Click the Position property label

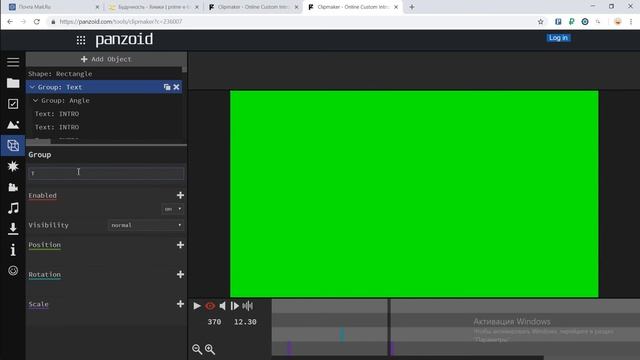(x=44, y=245)
